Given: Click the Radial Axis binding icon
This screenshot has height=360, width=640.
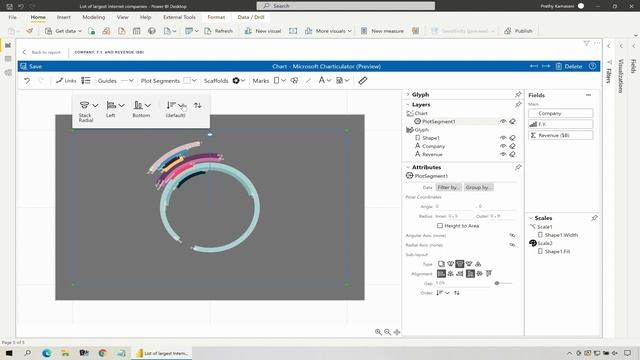Looking at the screenshot, I should 512,245.
